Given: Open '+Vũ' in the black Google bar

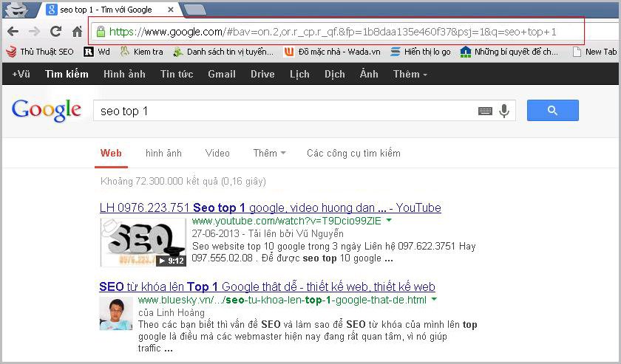Looking at the screenshot, I should 21,74.
